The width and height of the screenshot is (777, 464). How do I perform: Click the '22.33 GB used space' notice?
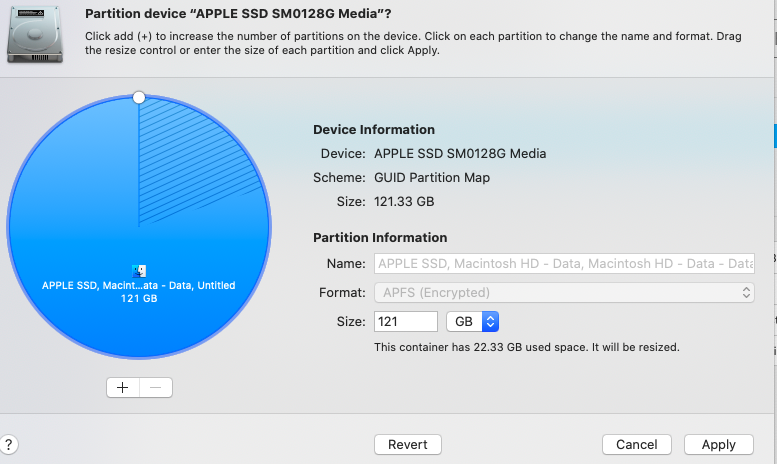pyautogui.click(x=526, y=347)
